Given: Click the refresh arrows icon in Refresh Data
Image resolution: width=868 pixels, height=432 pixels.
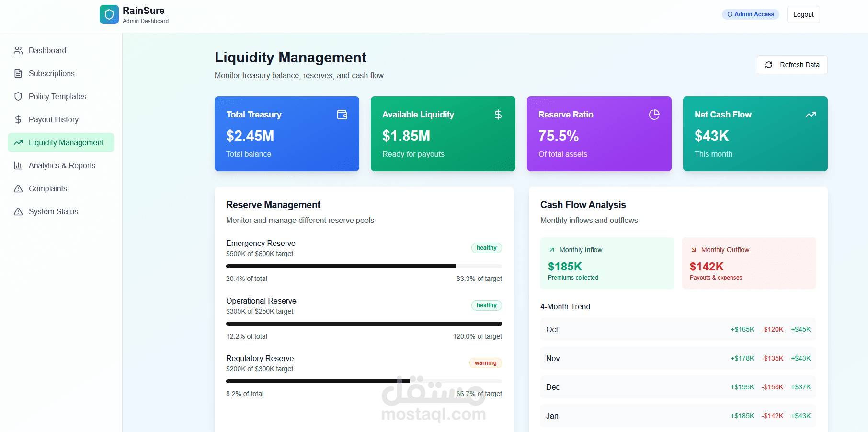Looking at the screenshot, I should point(769,65).
